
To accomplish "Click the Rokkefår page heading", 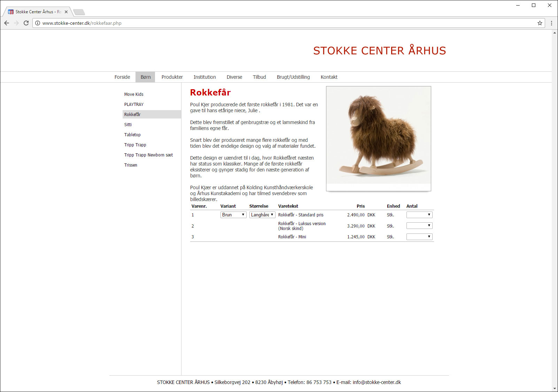I will point(210,92).
